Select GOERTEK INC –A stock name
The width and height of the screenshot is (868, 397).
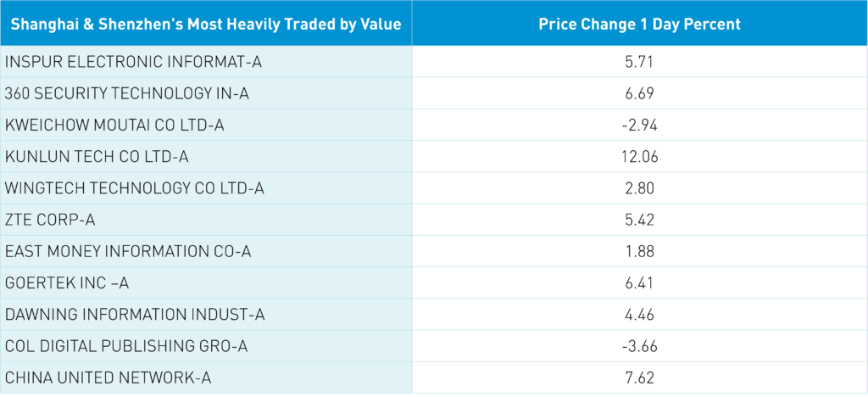point(68,282)
